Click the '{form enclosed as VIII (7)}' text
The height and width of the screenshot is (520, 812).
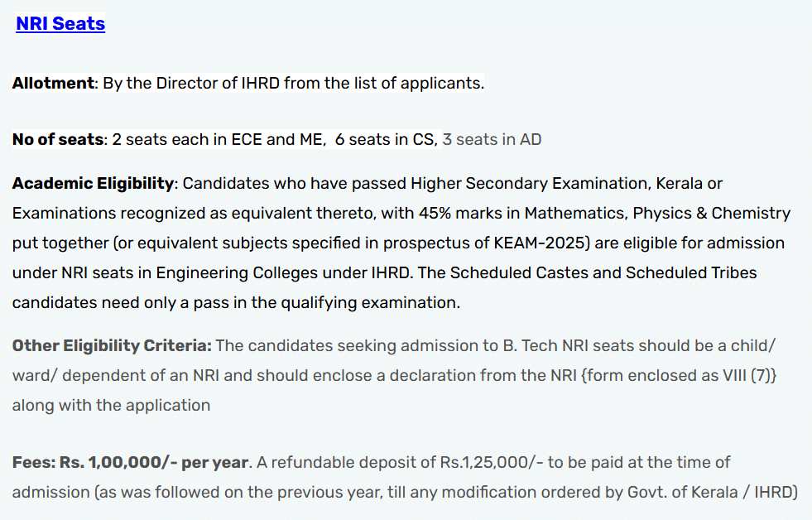(x=679, y=375)
